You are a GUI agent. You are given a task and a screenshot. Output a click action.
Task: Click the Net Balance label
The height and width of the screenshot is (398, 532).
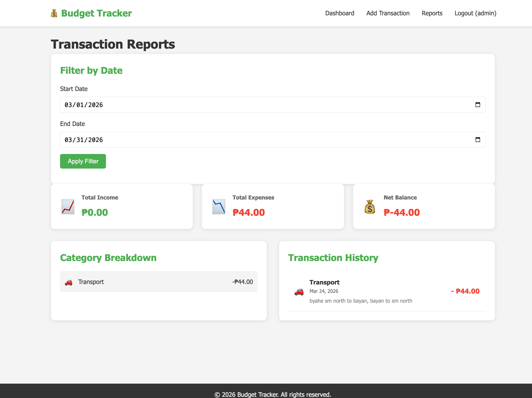click(x=400, y=197)
